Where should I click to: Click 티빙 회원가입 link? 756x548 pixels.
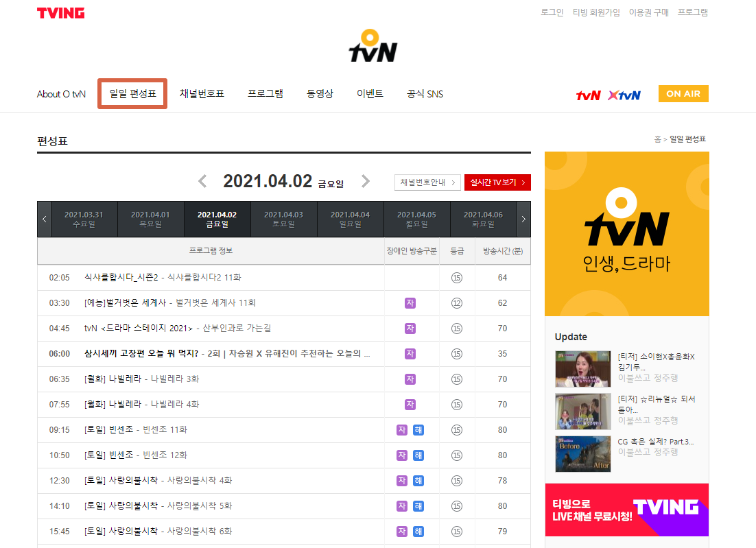tap(596, 12)
